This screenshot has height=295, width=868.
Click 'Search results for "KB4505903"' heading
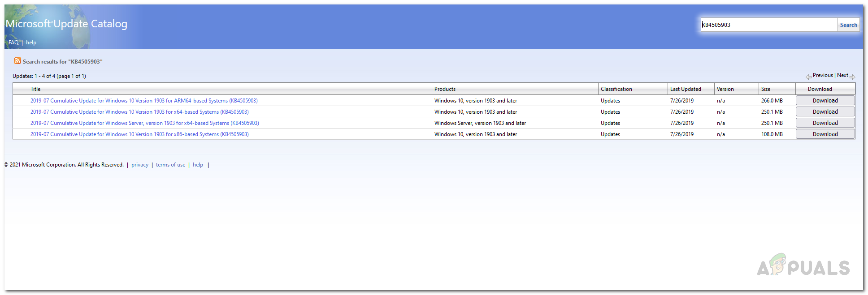[x=63, y=62]
